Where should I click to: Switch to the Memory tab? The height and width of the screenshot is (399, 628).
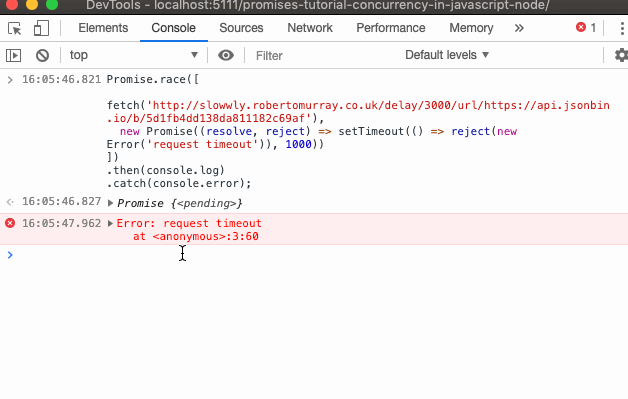[x=471, y=28]
